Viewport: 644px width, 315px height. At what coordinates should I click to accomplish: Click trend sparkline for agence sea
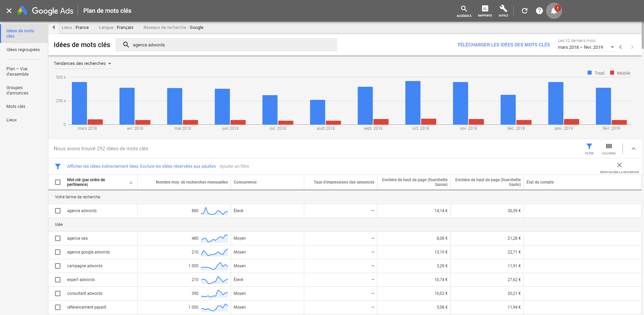(x=215, y=238)
